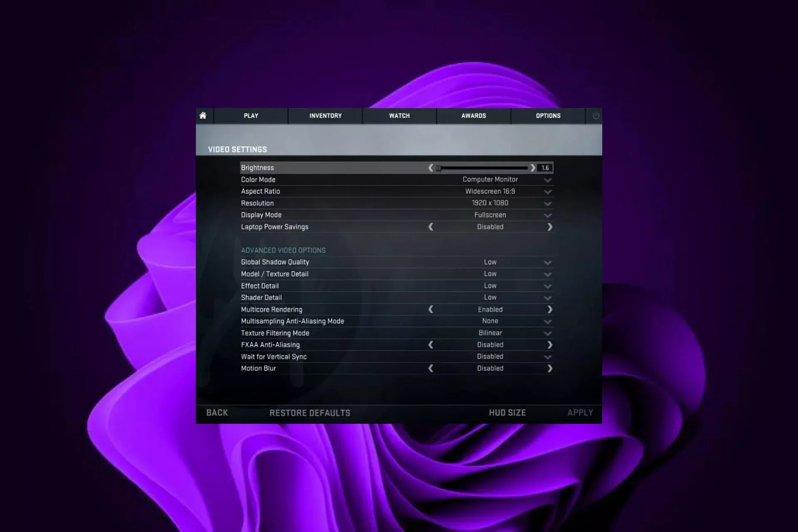
Task: Click the home icon in top bar
Action: [x=203, y=116]
